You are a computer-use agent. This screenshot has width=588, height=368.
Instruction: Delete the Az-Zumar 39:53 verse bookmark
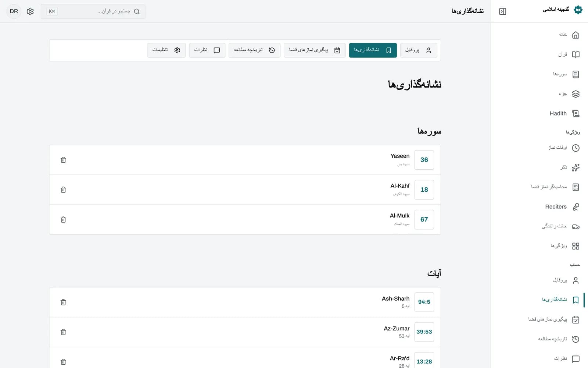(x=63, y=332)
